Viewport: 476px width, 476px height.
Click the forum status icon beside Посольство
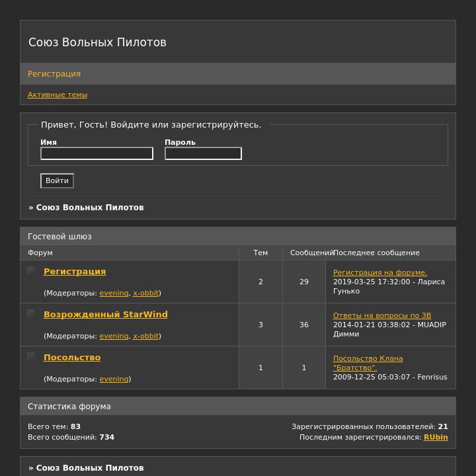coord(31,356)
